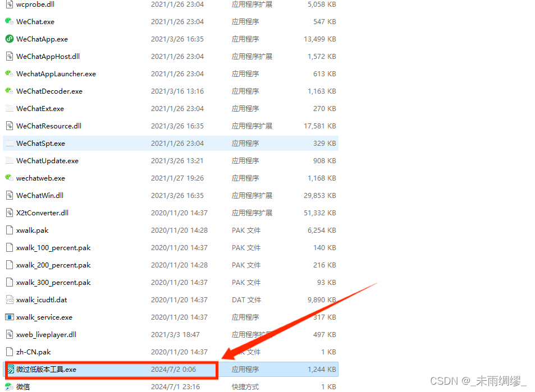Select the file name WechatAppLauncher.exe
The height and width of the screenshot is (392, 535).
(56, 73)
